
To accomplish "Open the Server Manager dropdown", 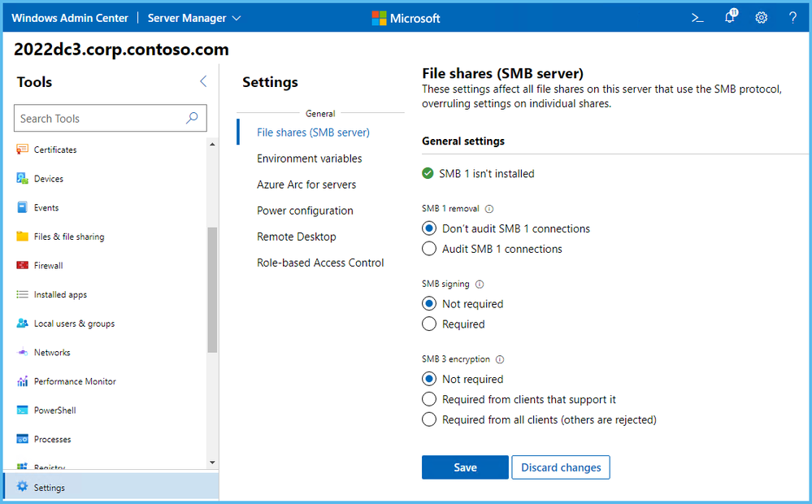I will pyautogui.click(x=194, y=18).
